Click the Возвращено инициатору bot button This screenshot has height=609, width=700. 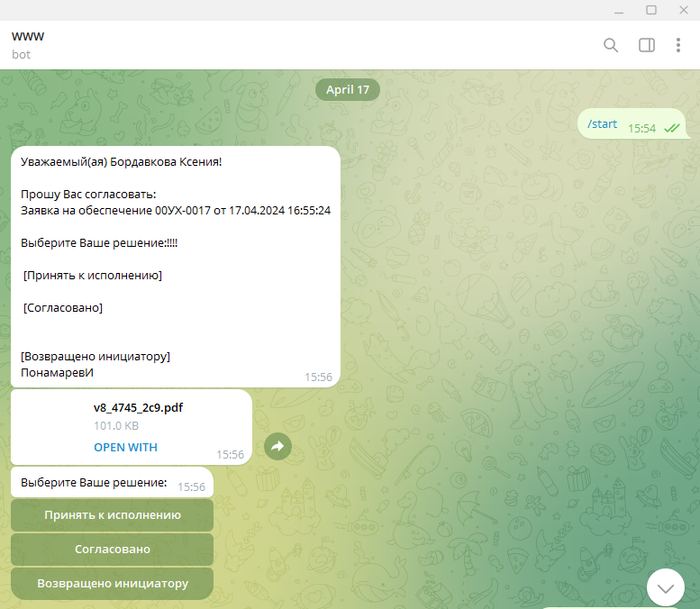(x=112, y=584)
